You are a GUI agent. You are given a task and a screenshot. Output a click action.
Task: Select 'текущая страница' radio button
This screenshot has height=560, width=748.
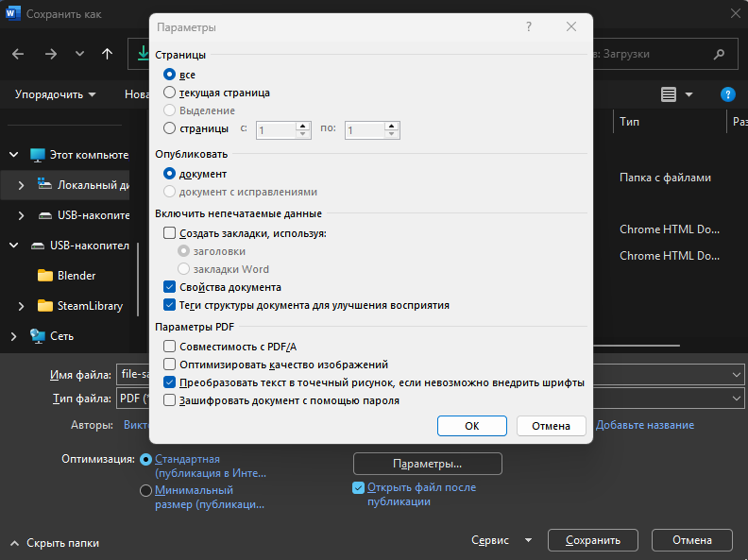point(169,92)
